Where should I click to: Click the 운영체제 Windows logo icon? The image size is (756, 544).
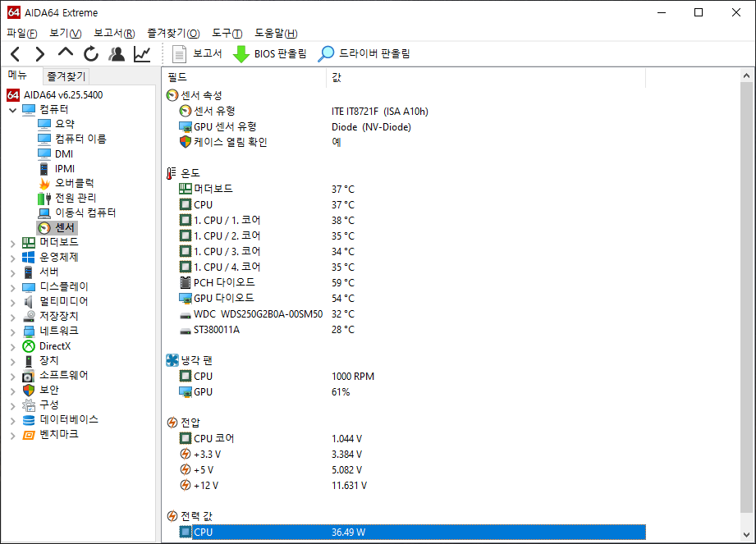point(29,258)
